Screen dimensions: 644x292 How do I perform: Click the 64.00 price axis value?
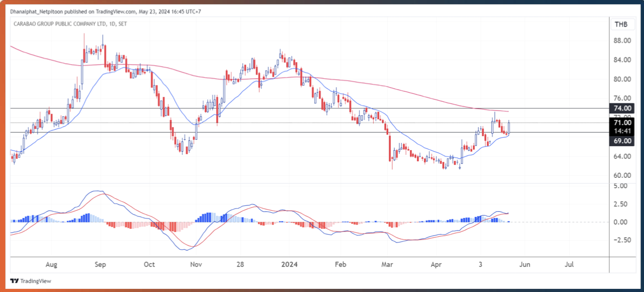pyautogui.click(x=623, y=156)
